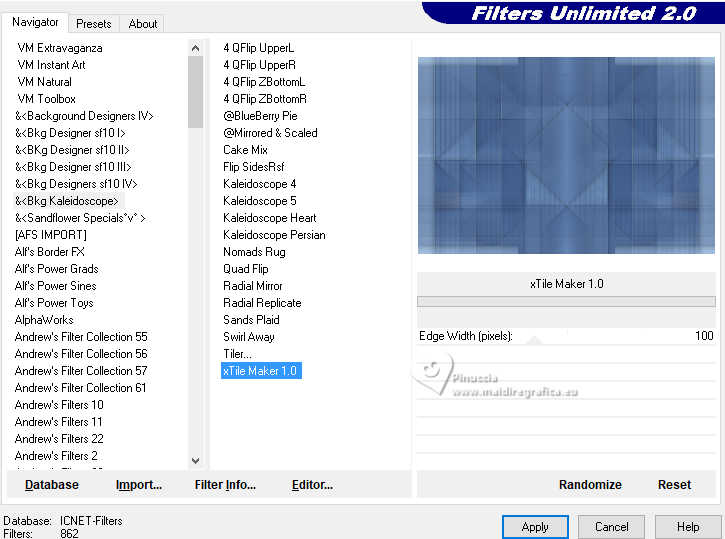Viewport: 725px width, 539px height.
Task: Select Alf's Power Sines category
Action: 55,286
